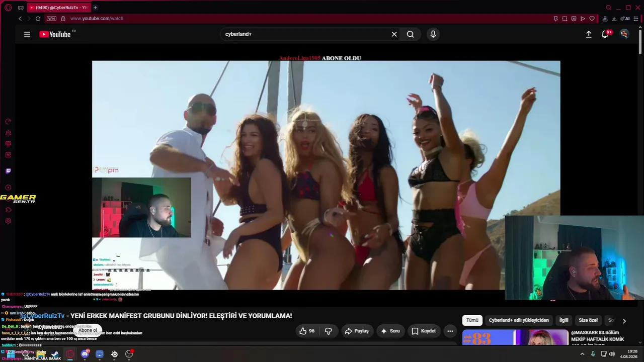The image size is (644, 362).
Task: Open YouTube notifications bell
Action: click(x=605, y=34)
